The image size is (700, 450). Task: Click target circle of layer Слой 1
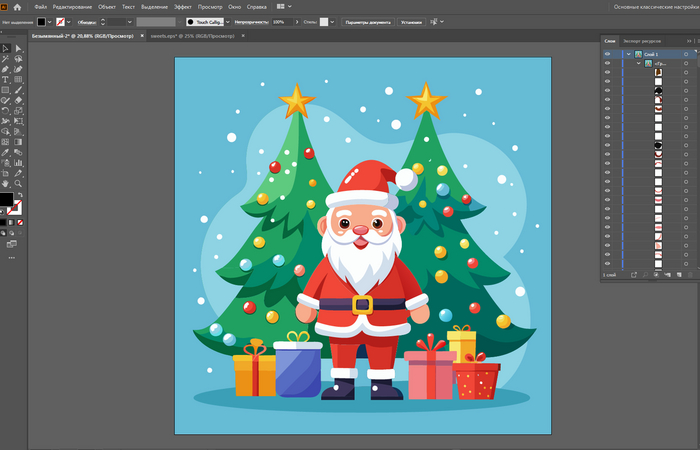(x=686, y=54)
